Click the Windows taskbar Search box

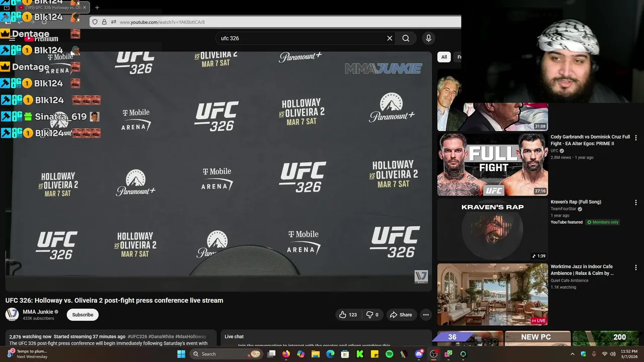(226, 354)
